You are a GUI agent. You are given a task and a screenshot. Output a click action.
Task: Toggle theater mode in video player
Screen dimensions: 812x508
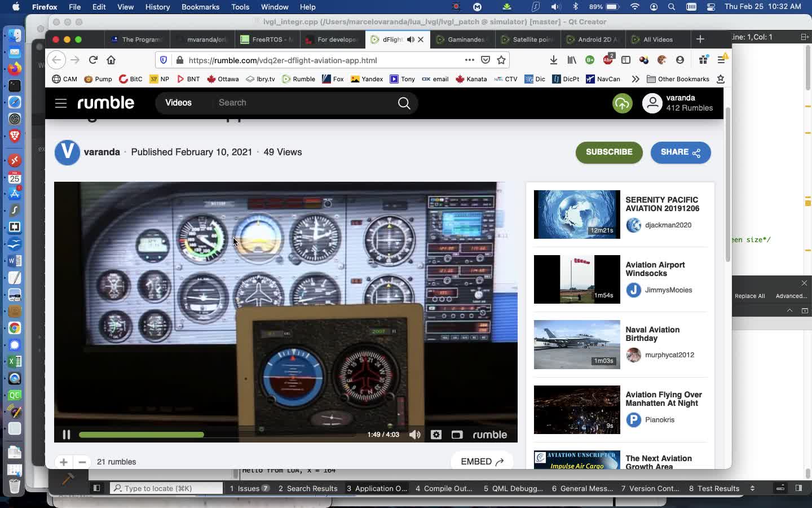click(x=457, y=435)
